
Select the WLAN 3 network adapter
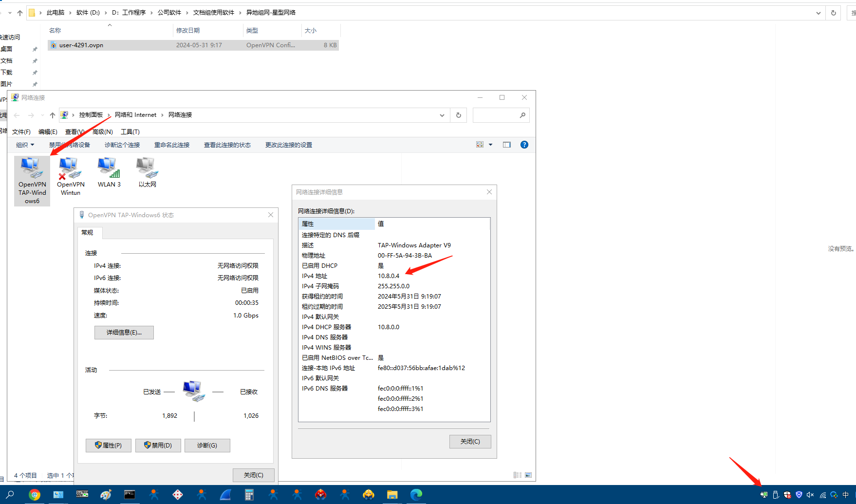[x=109, y=169]
